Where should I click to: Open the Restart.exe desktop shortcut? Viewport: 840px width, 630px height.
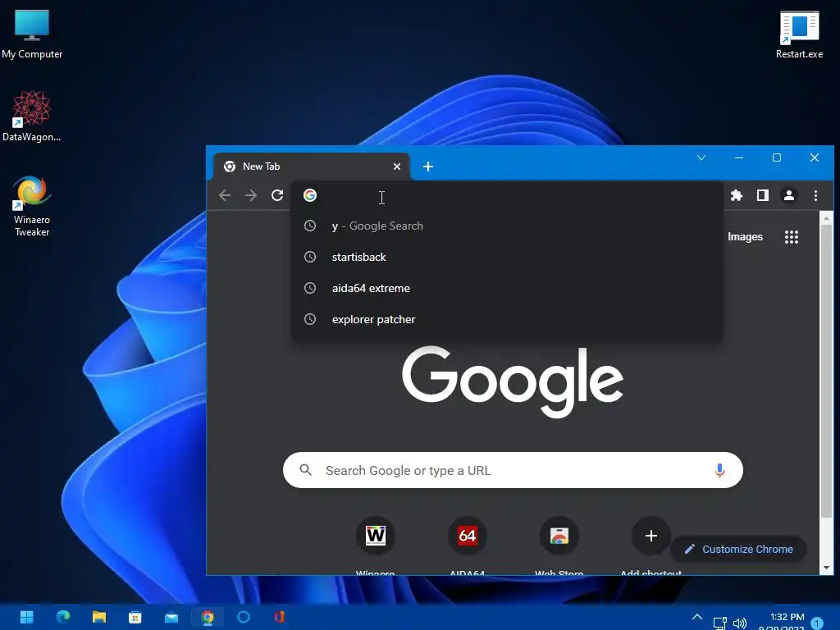[799, 34]
